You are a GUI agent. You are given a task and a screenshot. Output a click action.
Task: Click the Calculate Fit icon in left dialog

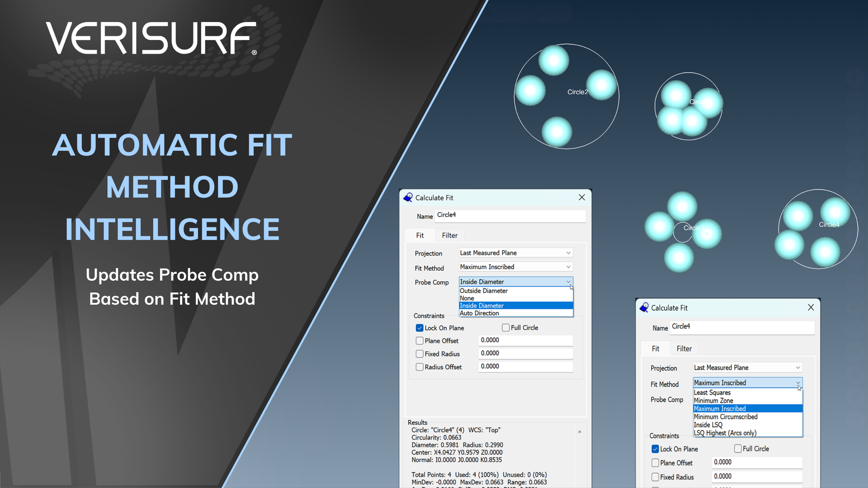coord(408,198)
